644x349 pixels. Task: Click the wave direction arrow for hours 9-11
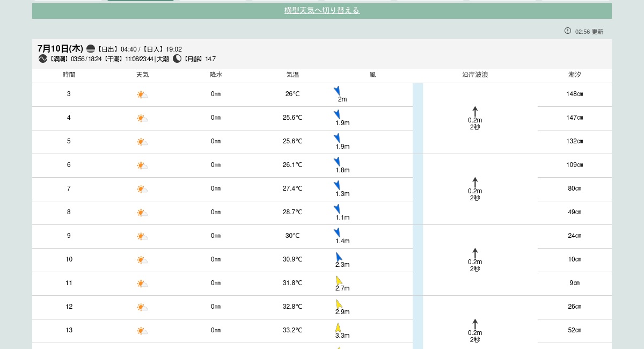tap(475, 253)
